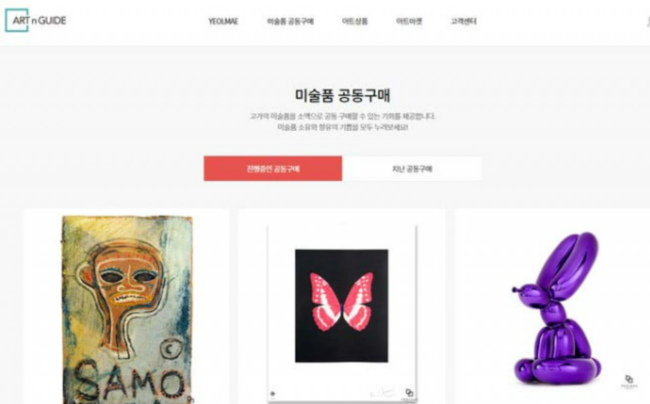Open the YEOLMAE menu item
The width and height of the screenshot is (650, 404).
point(223,21)
